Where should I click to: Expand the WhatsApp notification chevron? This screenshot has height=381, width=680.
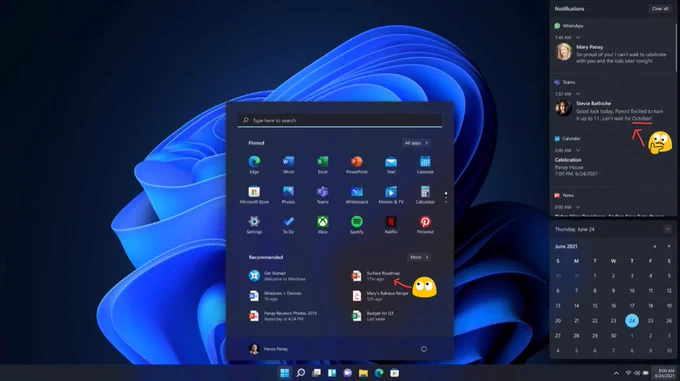tap(578, 37)
